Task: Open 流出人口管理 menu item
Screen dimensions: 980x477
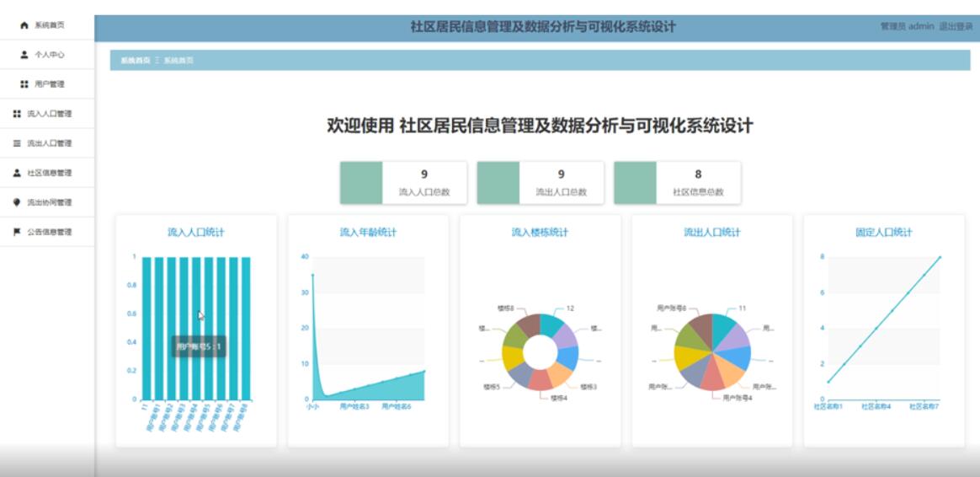Action: (x=47, y=143)
